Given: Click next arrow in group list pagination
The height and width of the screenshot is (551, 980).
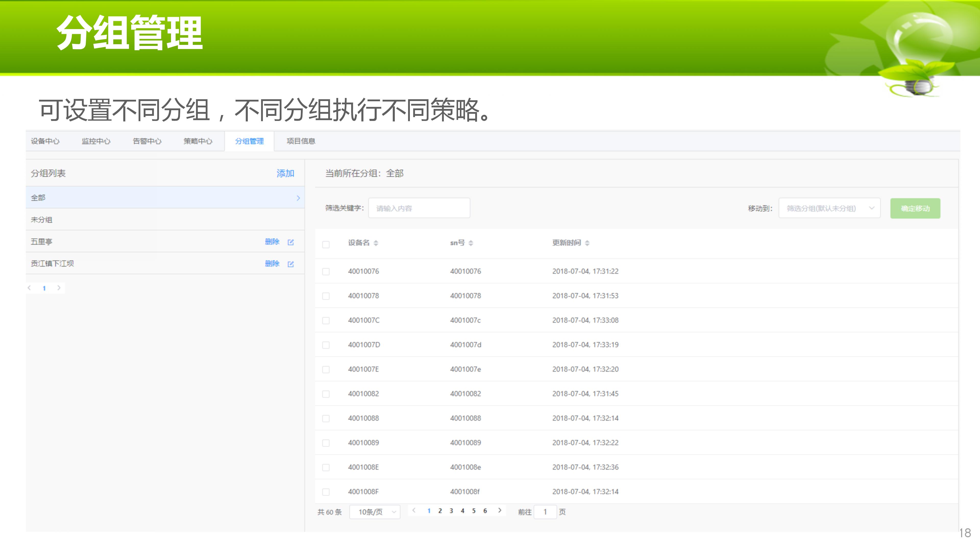Looking at the screenshot, I should (59, 288).
